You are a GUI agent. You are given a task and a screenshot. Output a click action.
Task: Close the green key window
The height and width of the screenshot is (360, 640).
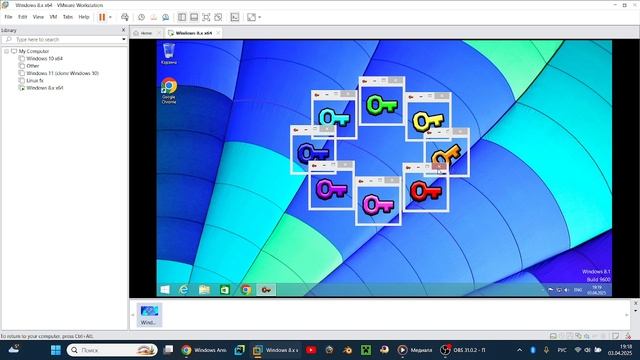pos(395,80)
